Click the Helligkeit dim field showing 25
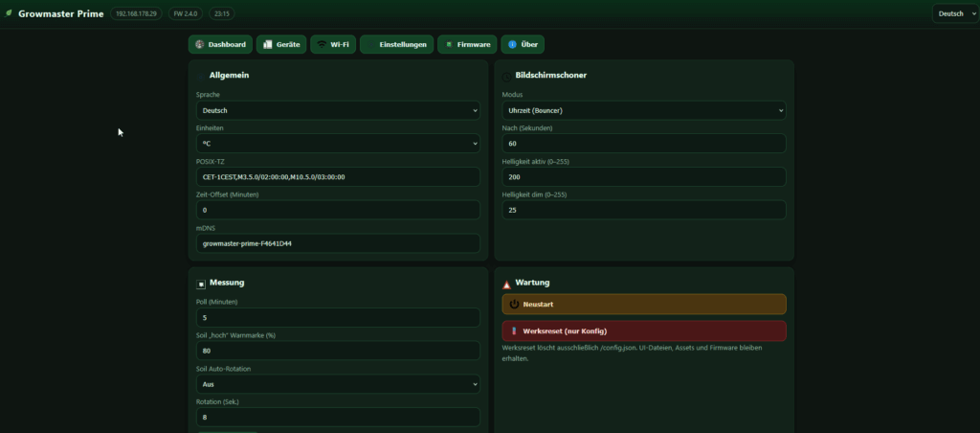Viewport: 980px width, 433px height. (644, 210)
